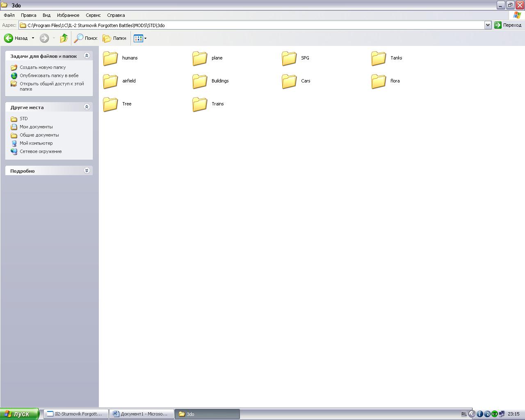Click Опубликовать папку в вебе link
The width and height of the screenshot is (525, 420).
pos(49,75)
